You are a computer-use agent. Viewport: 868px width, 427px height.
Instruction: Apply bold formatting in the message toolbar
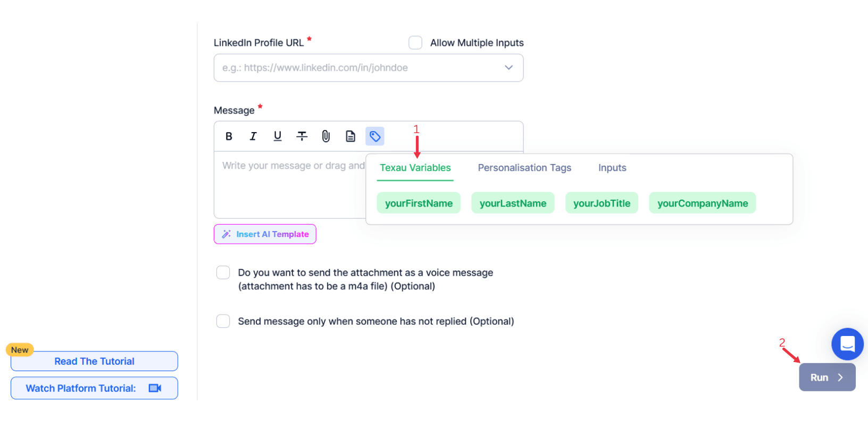click(229, 136)
